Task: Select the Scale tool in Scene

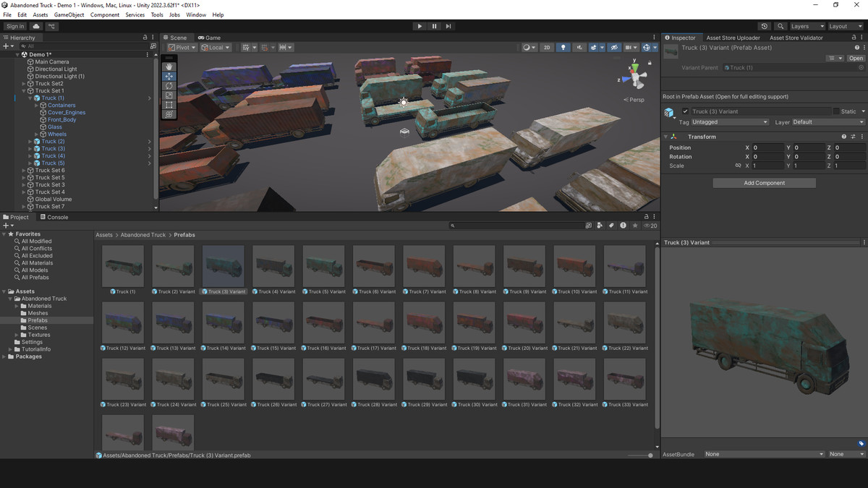Action: [169, 95]
